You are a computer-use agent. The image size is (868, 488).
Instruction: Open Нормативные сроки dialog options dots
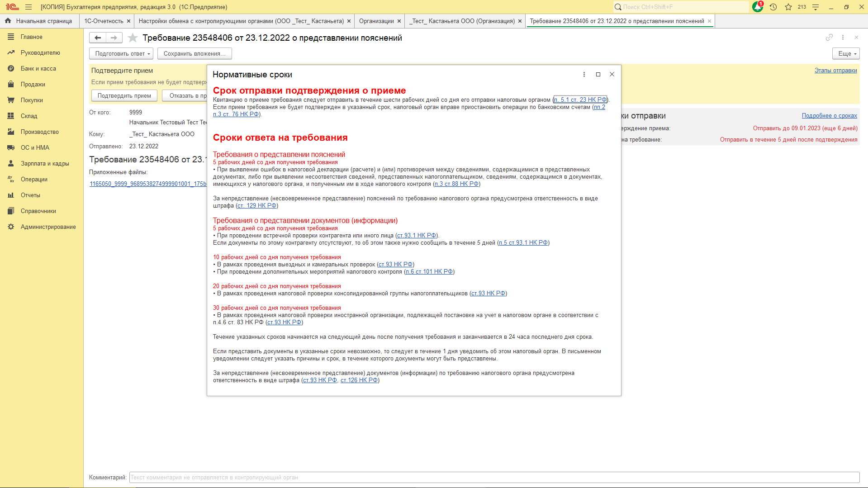pos(584,74)
